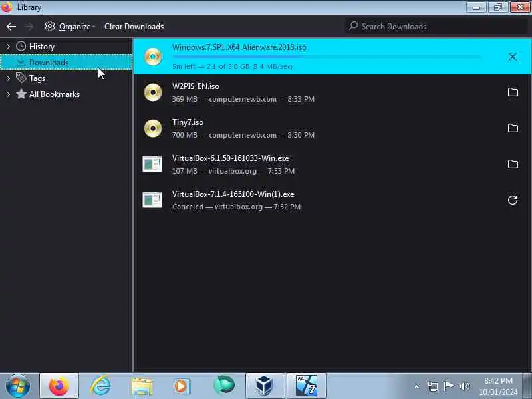
Task: Expand the Tags tree node
Action: 8,78
